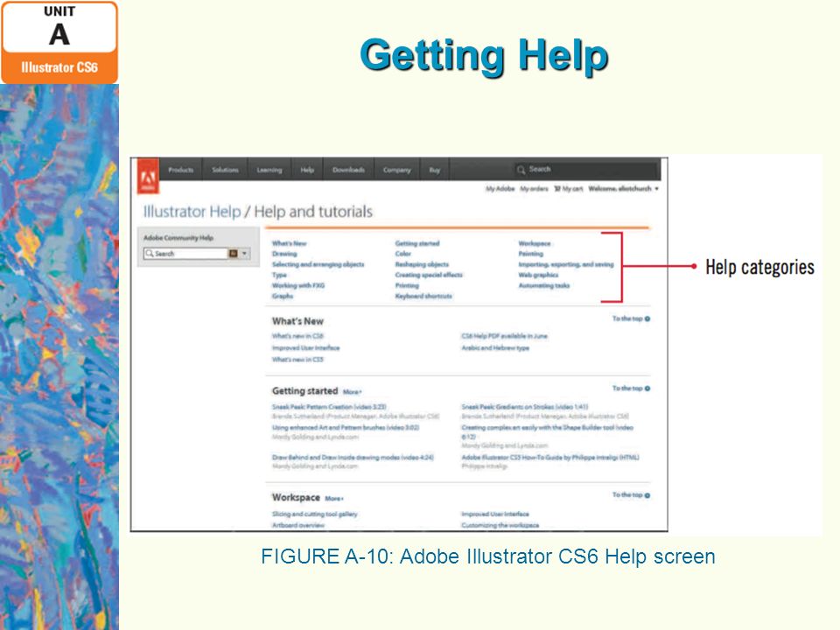This screenshot has width=840, height=630.
Task: Open the Getting started category link
Action: point(417,243)
